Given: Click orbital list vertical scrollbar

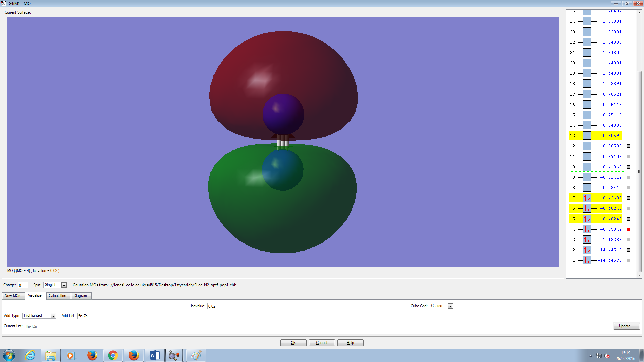Looking at the screenshot, I should tap(639, 171).
